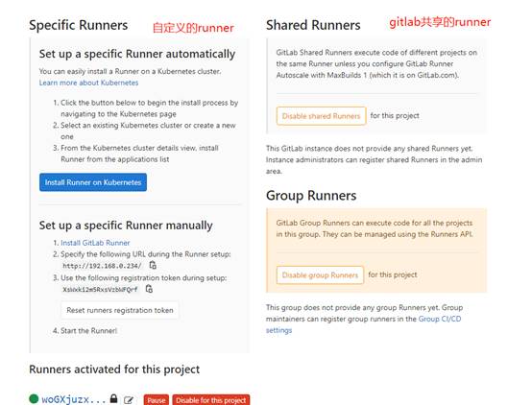Install Runner on Kubernetes button

click(93, 182)
